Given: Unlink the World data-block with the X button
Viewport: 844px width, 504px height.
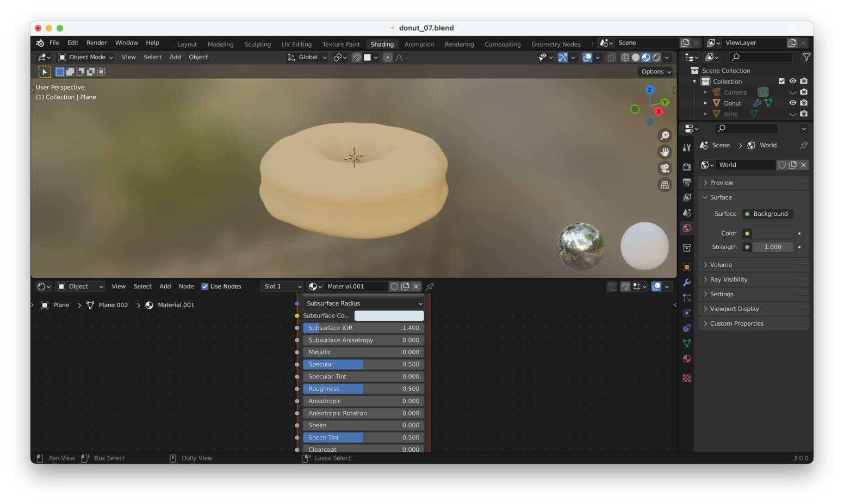Looking at the screenshot, I should (803, 165).
